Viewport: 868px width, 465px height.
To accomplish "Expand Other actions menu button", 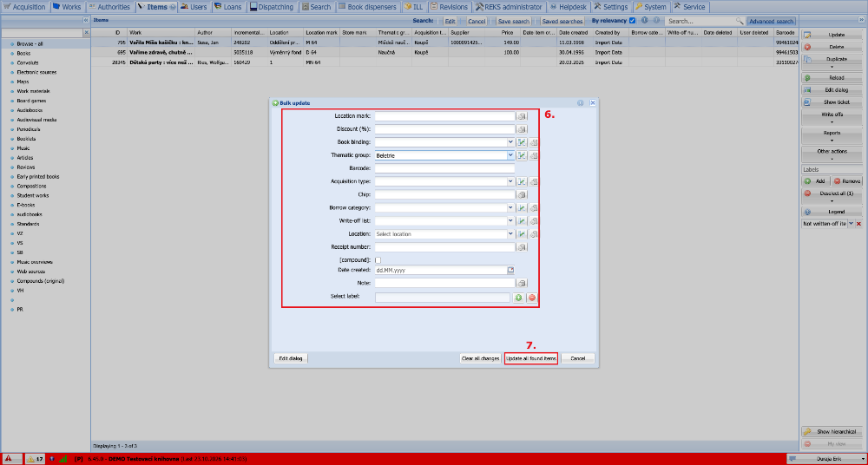I will click(x=832, y=154).
